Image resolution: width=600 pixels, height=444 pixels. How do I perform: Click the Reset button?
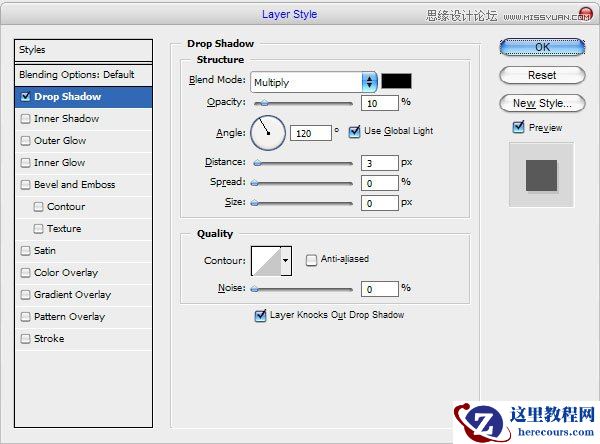coord(542,75)
